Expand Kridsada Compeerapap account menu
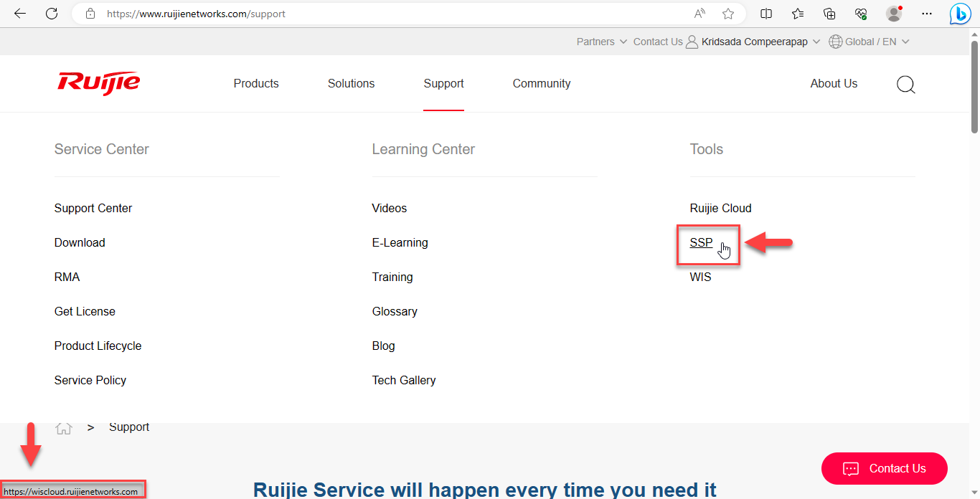Screen dimensions: 980x499 760,42
